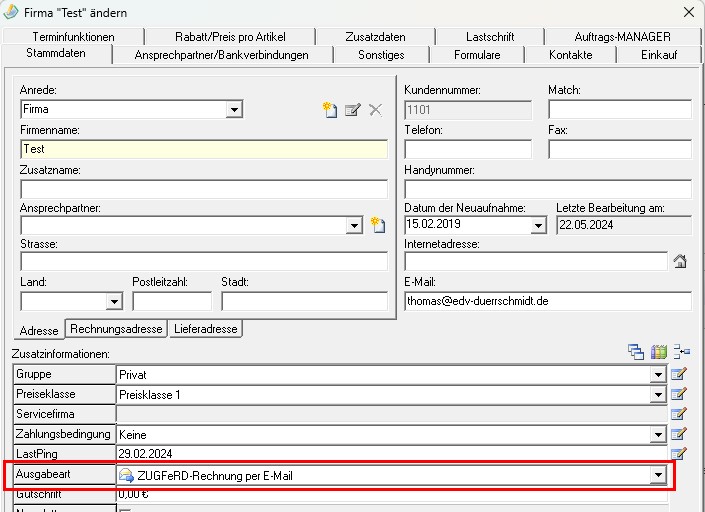Click the edit Anrede icon

click(352, 110)
